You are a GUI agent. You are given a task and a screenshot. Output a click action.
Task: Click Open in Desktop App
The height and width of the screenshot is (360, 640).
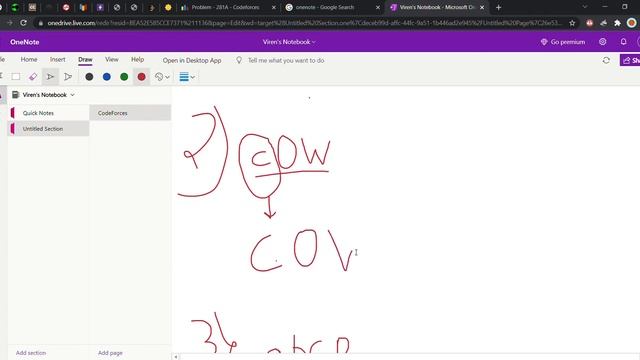[192, 60]
